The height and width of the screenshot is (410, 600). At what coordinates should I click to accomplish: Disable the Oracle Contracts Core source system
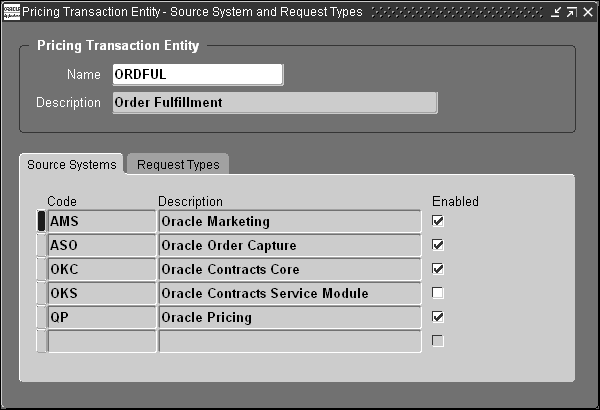438,269
